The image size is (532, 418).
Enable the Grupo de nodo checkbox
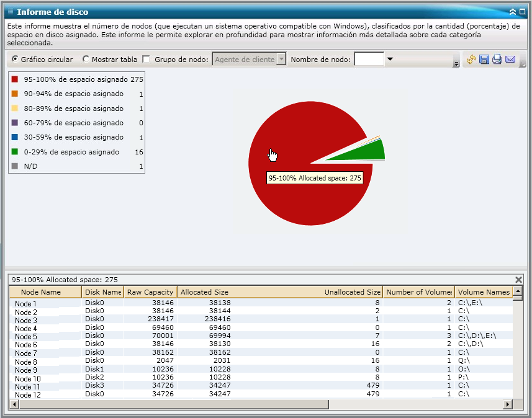pyautogui.click(x=147, y=60)
